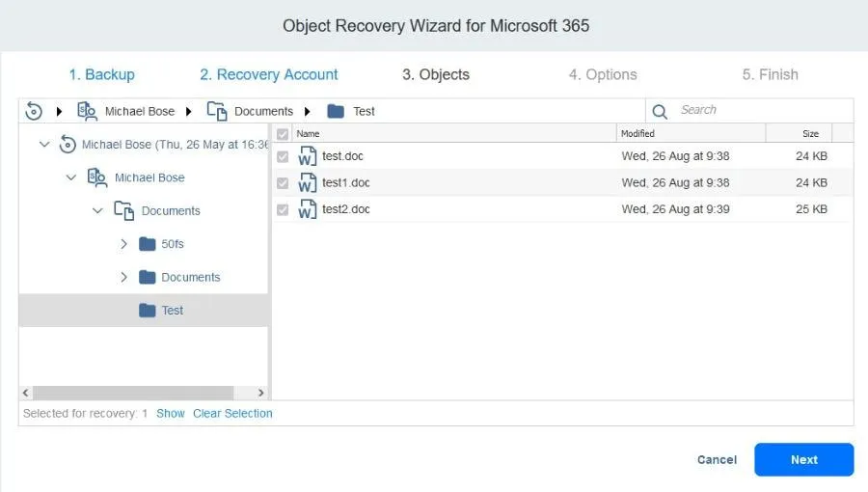The height and width of the screenshot is (492, 868).
Task: Go to the 2. Recovery Account step
Action: [268, 74]
